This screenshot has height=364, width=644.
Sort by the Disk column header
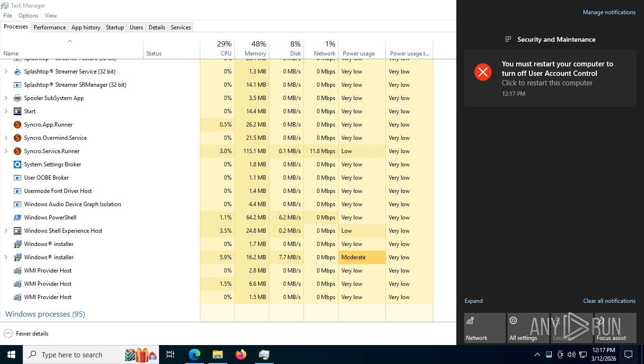[x=286, y=48]
